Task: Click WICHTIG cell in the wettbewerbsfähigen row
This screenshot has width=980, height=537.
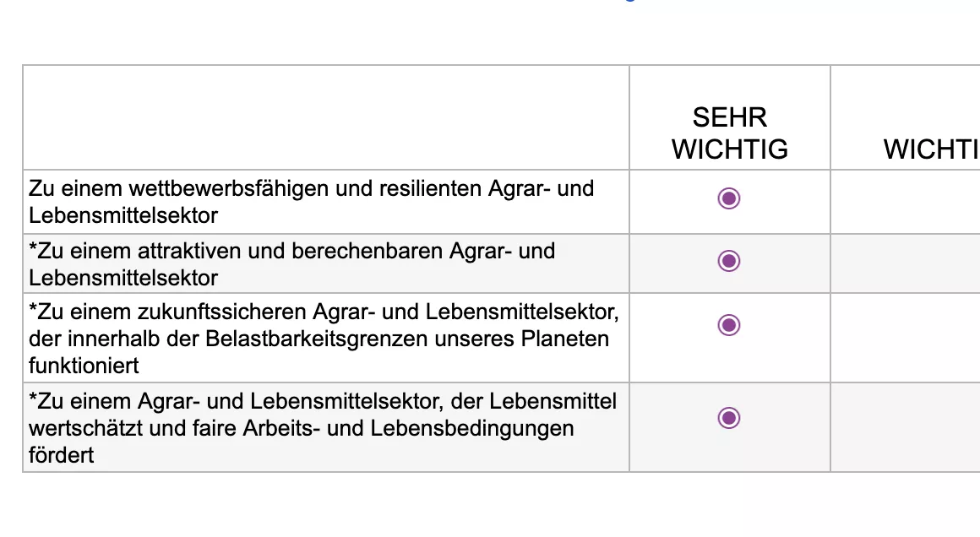Action: click(x=905, y=202)
